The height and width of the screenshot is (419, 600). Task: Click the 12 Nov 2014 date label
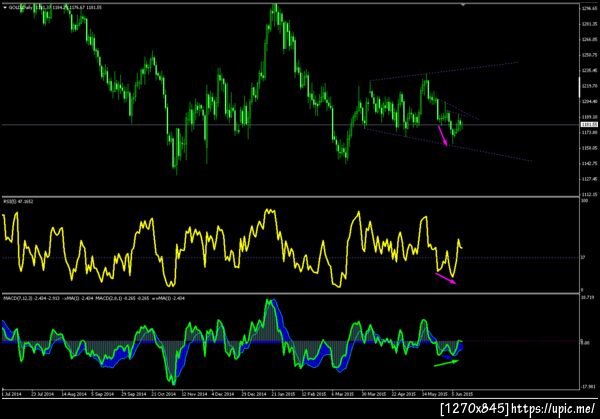[194, 394]
